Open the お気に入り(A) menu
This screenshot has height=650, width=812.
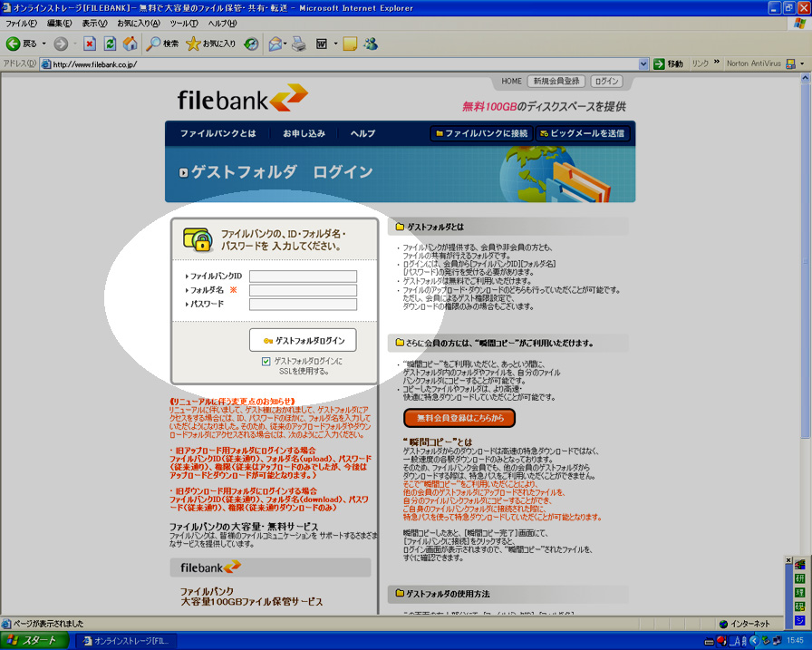point(139,24)
